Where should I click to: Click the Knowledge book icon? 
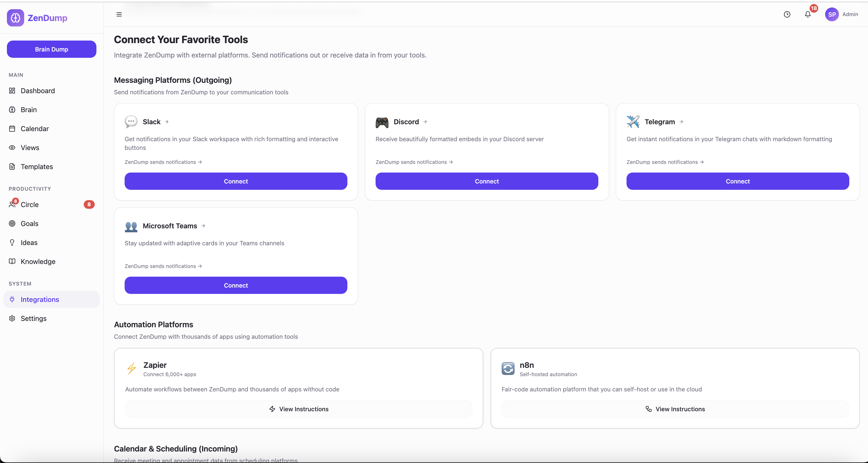click(x=12, y=261)
